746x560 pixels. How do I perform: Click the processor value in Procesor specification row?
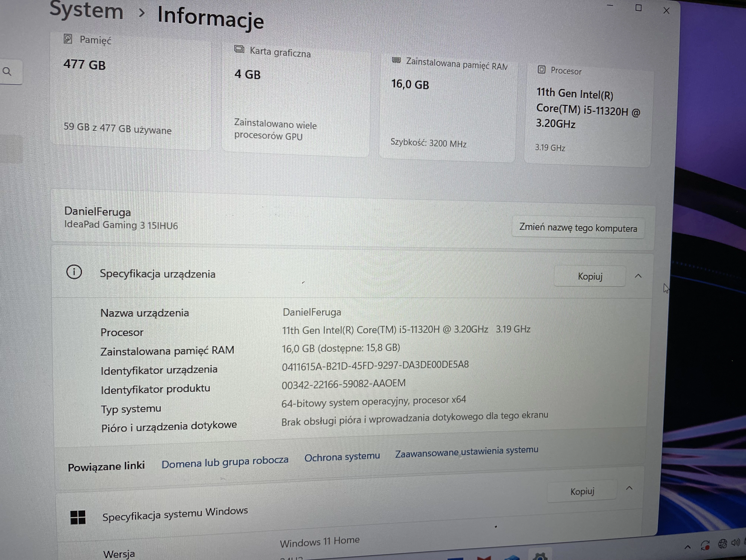(406, 330)
